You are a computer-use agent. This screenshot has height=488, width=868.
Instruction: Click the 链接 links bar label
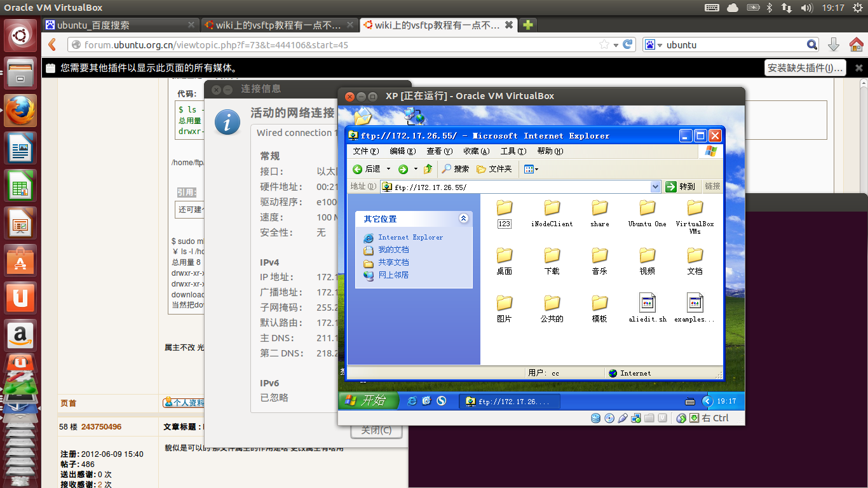point(712,186)
